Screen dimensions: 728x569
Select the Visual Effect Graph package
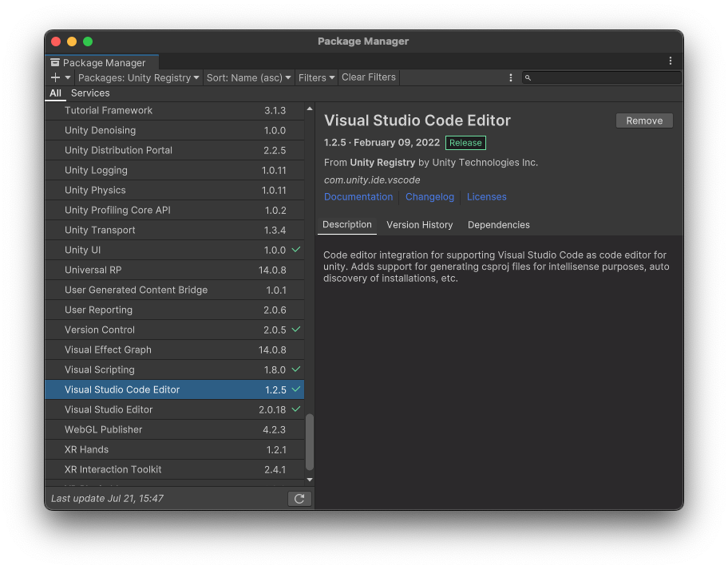tap(175, 350)
